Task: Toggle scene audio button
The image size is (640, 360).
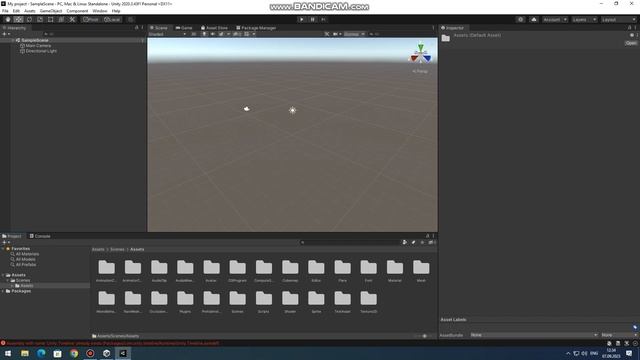Action: pyautogui.click(x=213, y=34)
